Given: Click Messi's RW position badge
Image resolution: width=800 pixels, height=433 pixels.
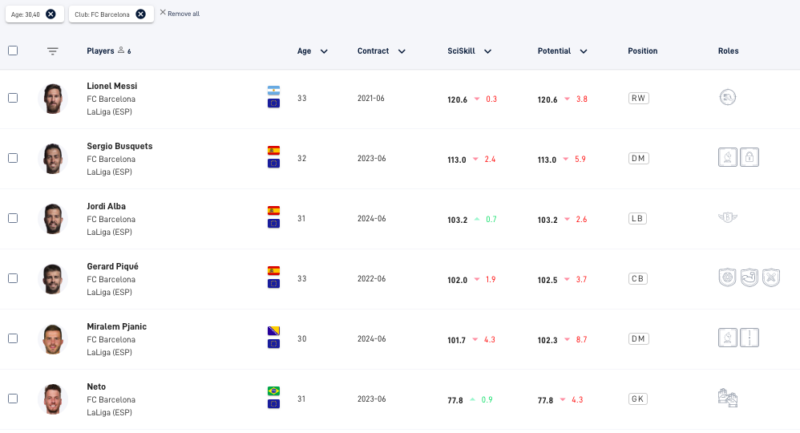Looking at the screenshot, I should click(638, 98).
